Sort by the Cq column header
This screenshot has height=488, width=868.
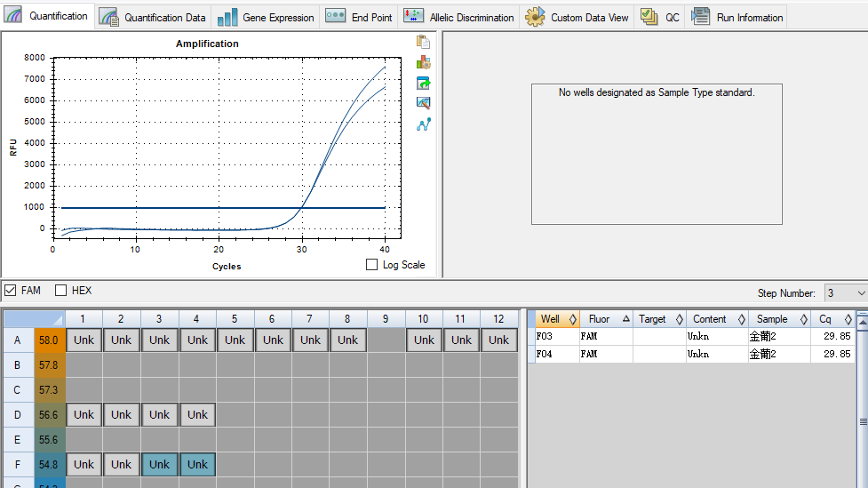click(832, 319)
